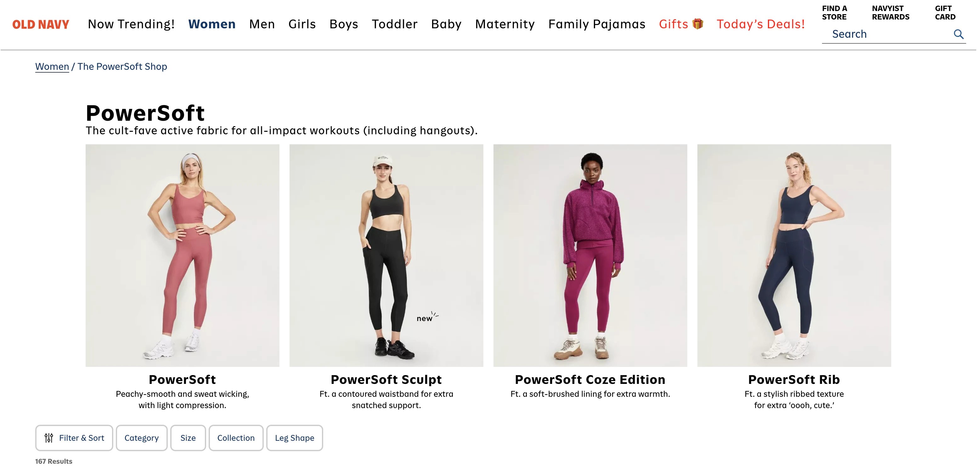Select the black PowerSoft Sculpt image
Viewport: 980px width, 476px height.
click(386, 255)
